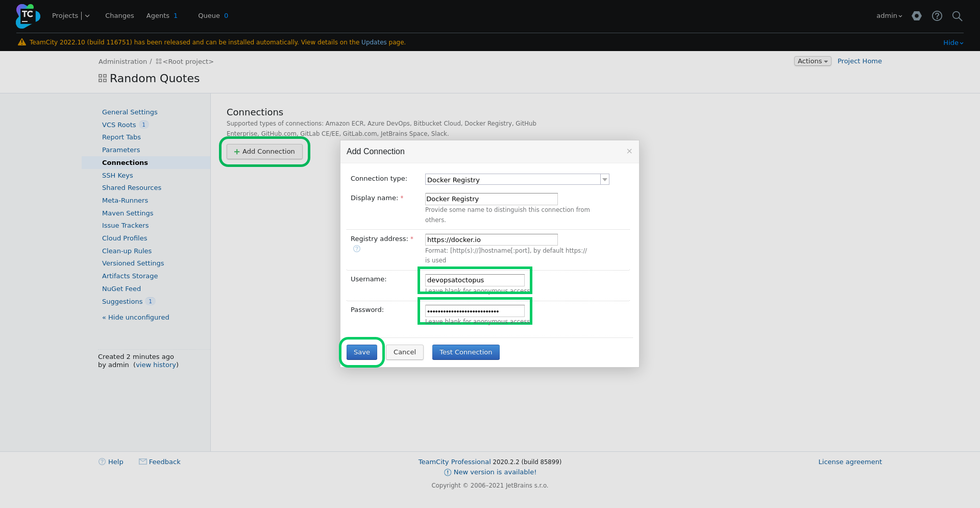Open Cloud Profiles in sidebar

125,238
